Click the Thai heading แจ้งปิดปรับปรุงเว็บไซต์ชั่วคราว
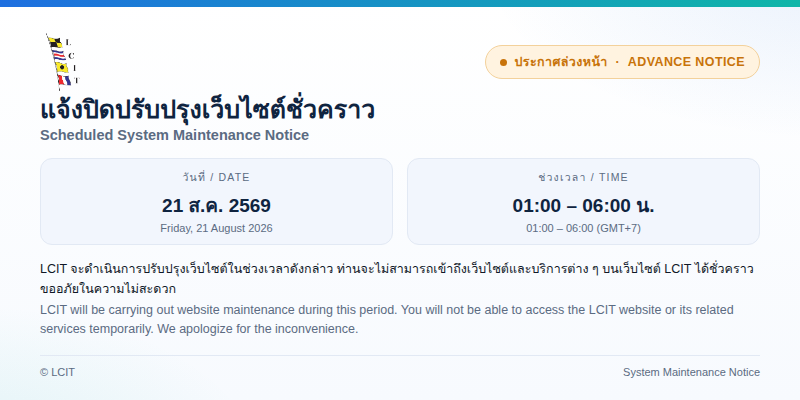Screen dimensions: 800x400 click(x=208, y=110)
